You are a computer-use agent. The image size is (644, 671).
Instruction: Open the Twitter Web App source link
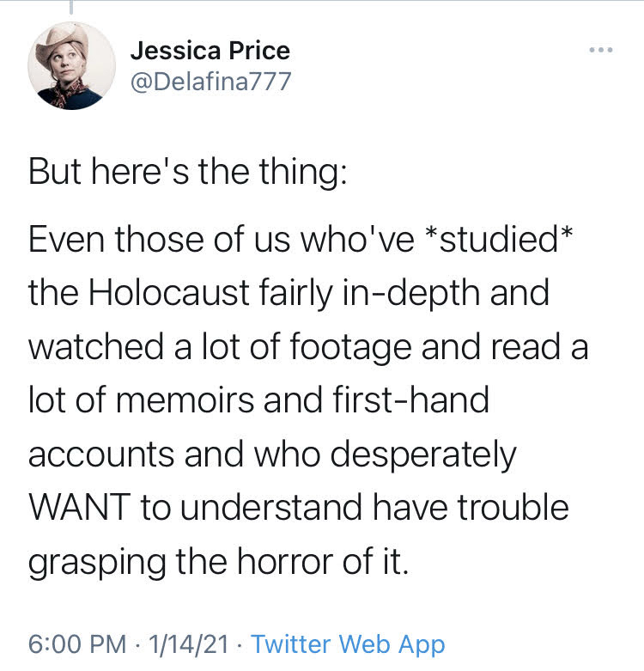[348, 644]
